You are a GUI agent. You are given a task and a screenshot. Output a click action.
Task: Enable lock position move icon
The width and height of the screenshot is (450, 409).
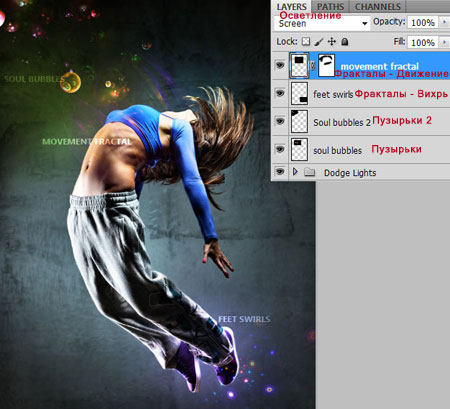pyautogui.click(x=332, y=41)
